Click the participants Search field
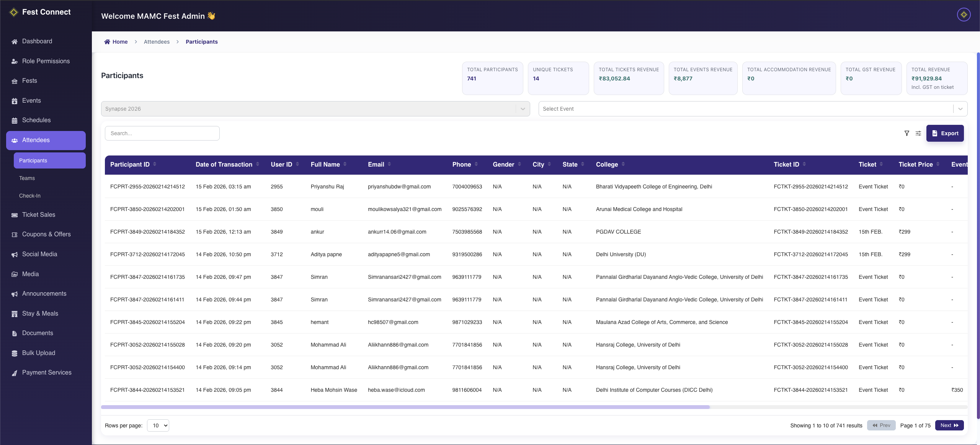Image resolution: width=980 pixels, height=445 pixels. tap(162, 133)
